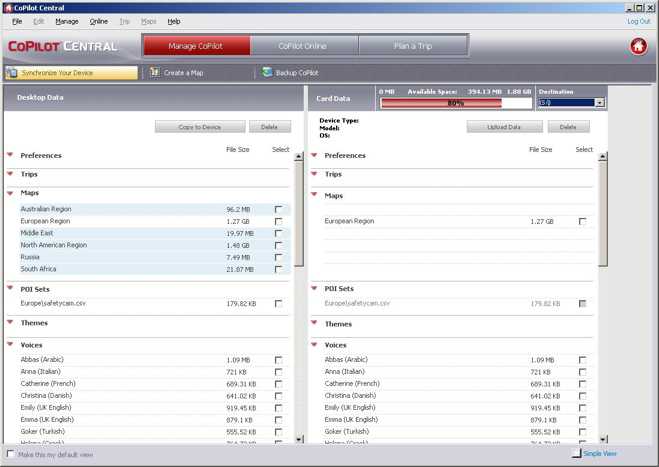This screenshot has width=659, height=467.
Task: Click Card Data scroll down arrow
Action: pyautogui.click(x=603, y=439)
